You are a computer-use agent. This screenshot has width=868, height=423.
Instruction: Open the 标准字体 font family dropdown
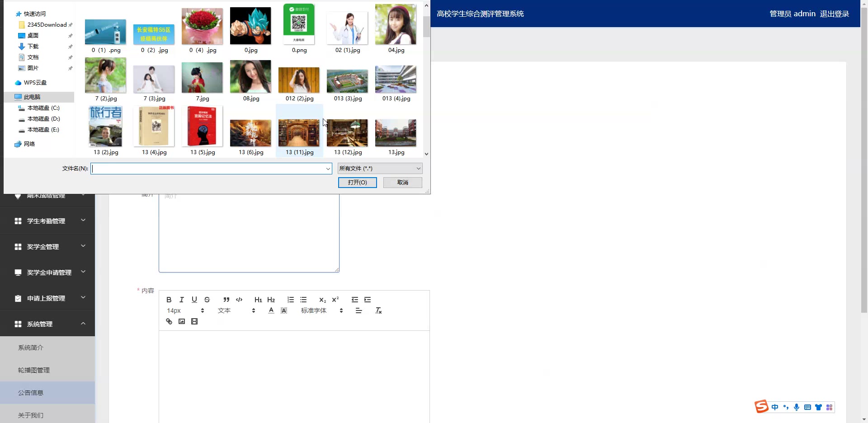322,310
